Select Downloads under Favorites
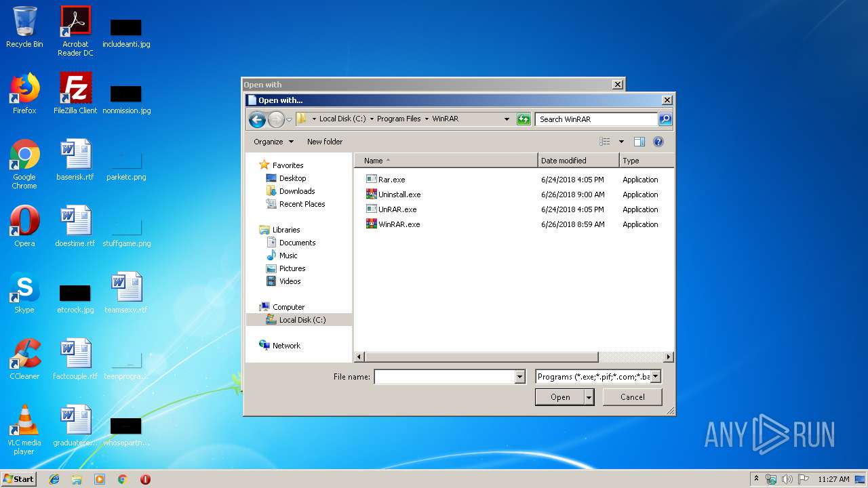868x488 pixels. click(x=297, y=191)
